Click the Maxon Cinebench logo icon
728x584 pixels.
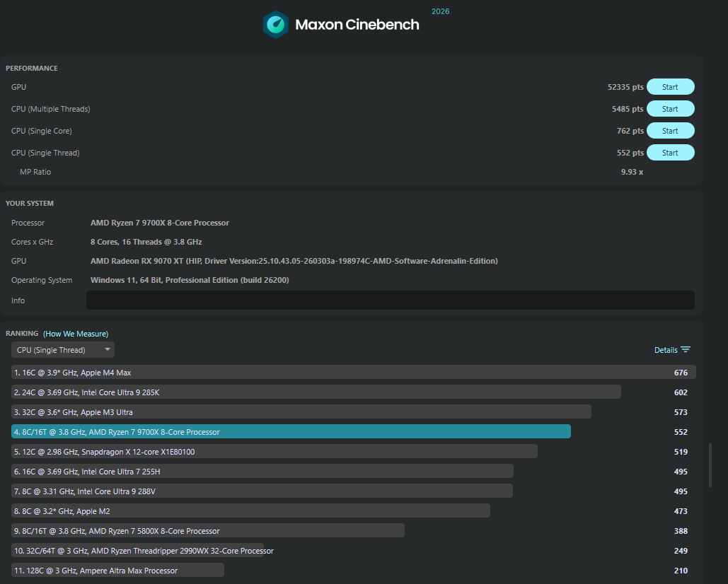[275, 25]
